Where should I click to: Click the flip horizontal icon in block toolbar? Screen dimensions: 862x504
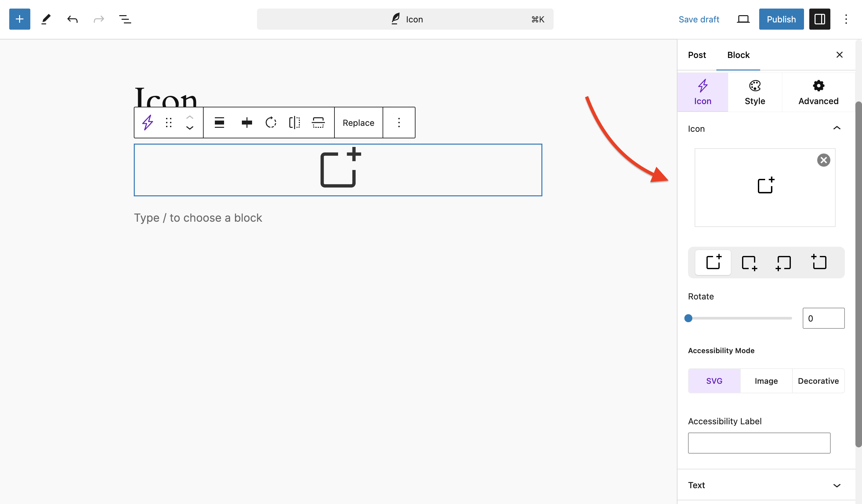point(294,123)
